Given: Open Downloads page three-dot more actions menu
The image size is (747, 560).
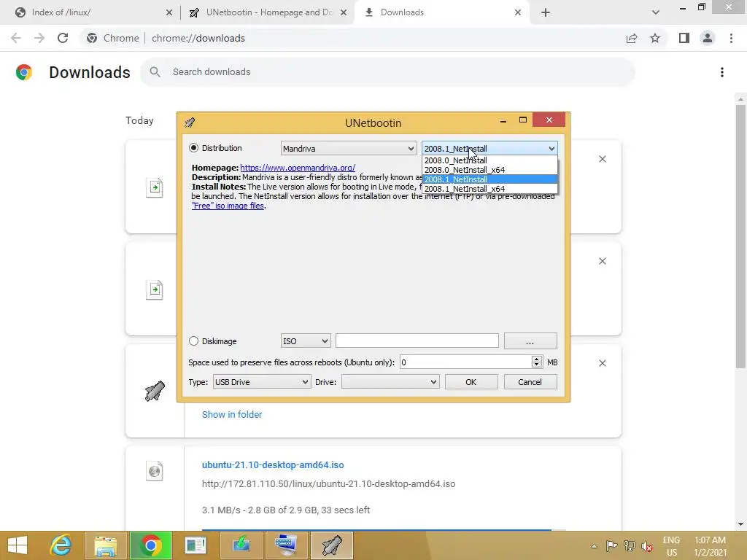Looking at the screenshot, I should click(722, 72).
